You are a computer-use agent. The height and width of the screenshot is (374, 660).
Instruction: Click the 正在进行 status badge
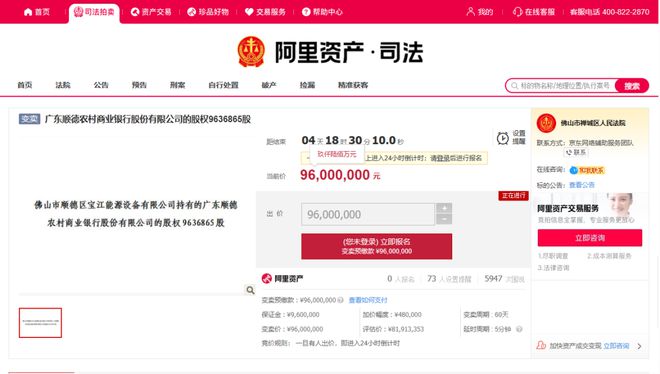tap(514, 196)
